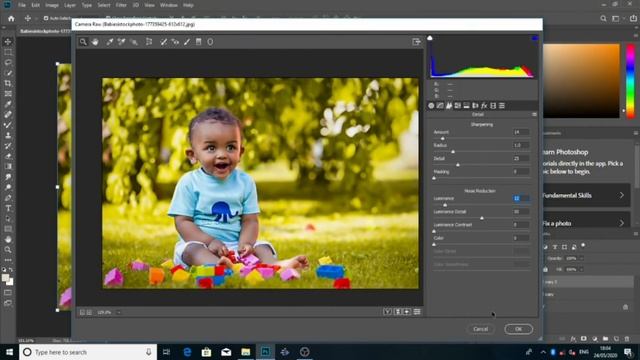Open the Filter menu in Photoshop

click(121, 5)
